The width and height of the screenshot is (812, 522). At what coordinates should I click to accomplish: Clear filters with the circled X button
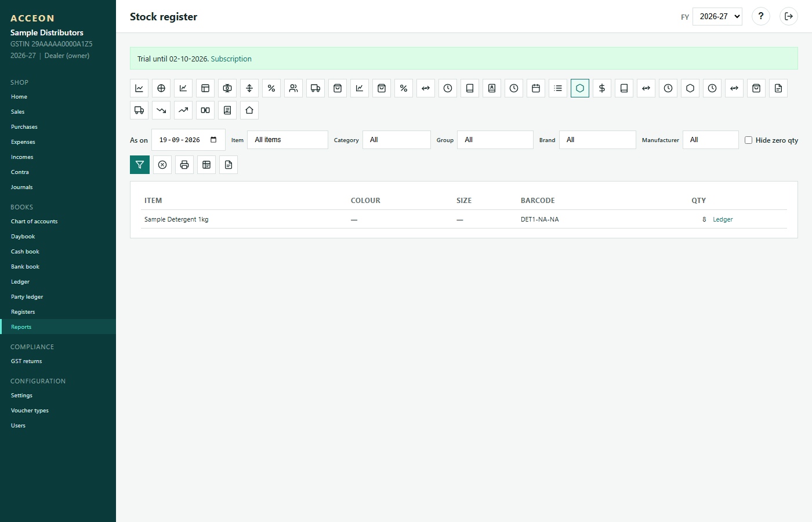point(162,165)
